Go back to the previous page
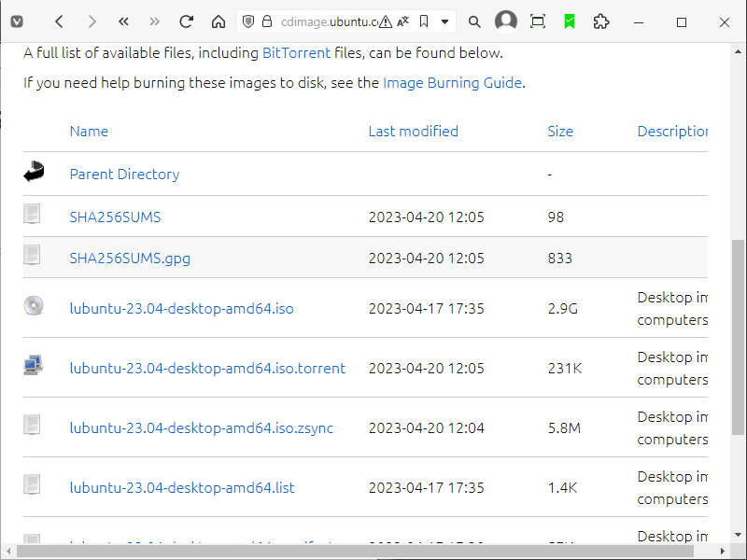This screenshot has width=747, height=560. pyautogui.click(x=59, y=21)
